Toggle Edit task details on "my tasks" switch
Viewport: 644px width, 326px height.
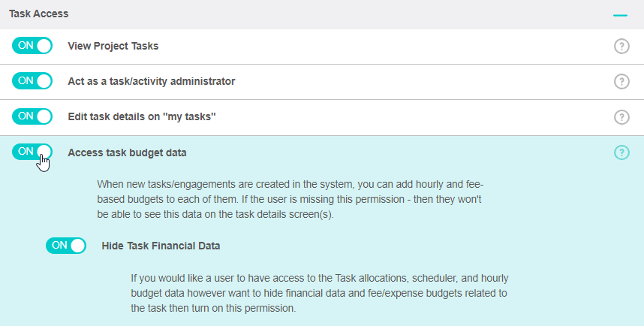[32, 116]
